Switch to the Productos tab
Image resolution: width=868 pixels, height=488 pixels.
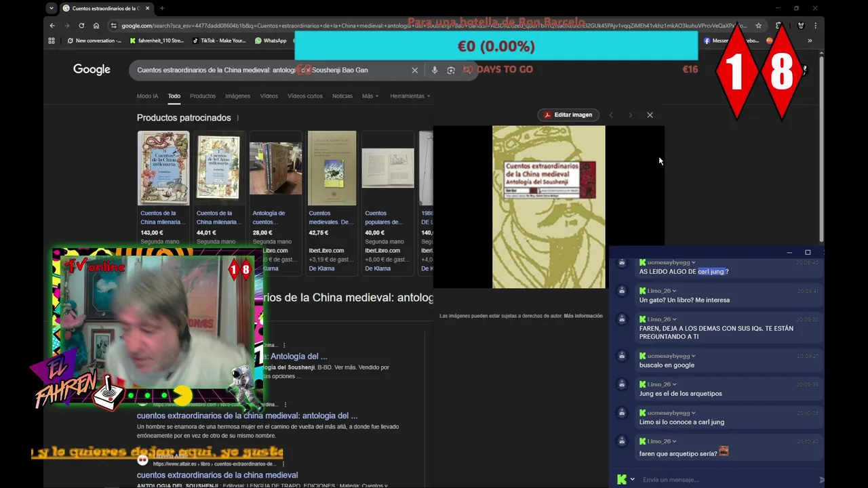pos(203,96)
